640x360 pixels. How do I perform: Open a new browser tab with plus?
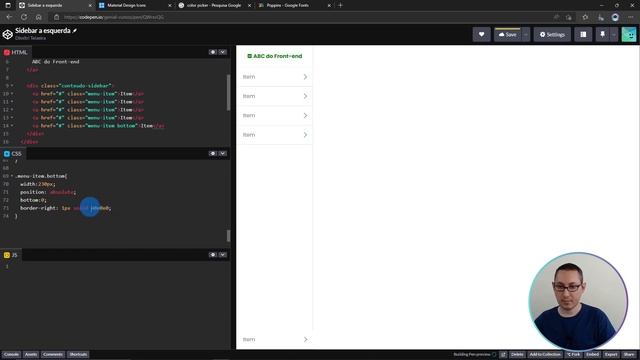coord(340,5)
